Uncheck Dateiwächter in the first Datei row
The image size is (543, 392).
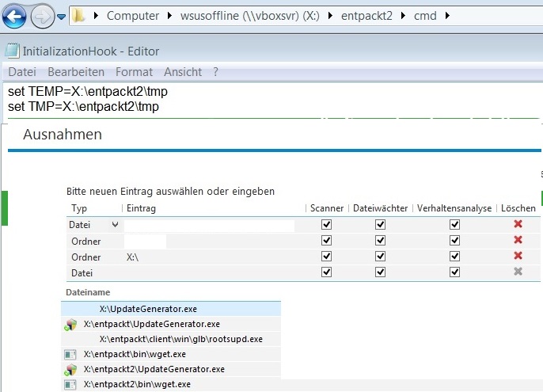(380, 225)
